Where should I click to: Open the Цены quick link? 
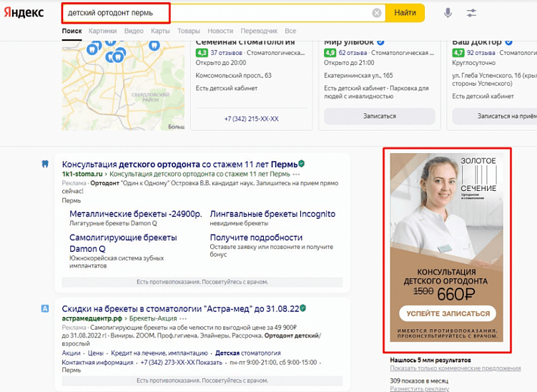point(96,353)
